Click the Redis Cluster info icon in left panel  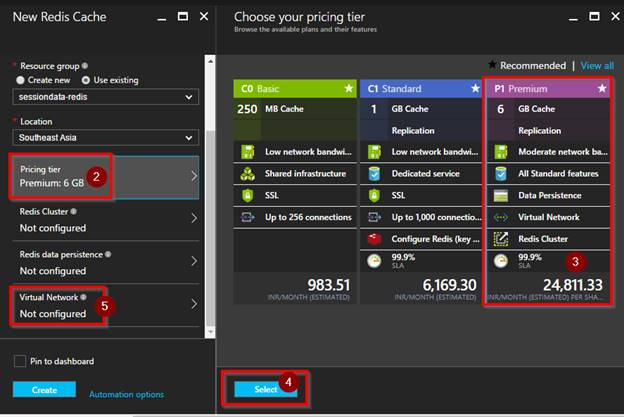(x=74, y=211)
